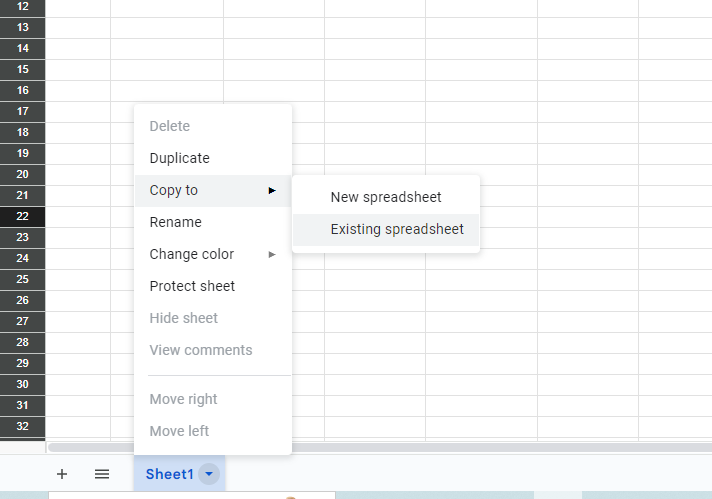This screenshot has width=712, height=499.
Task: Click Move right menu entry
Action: (184, 399)
